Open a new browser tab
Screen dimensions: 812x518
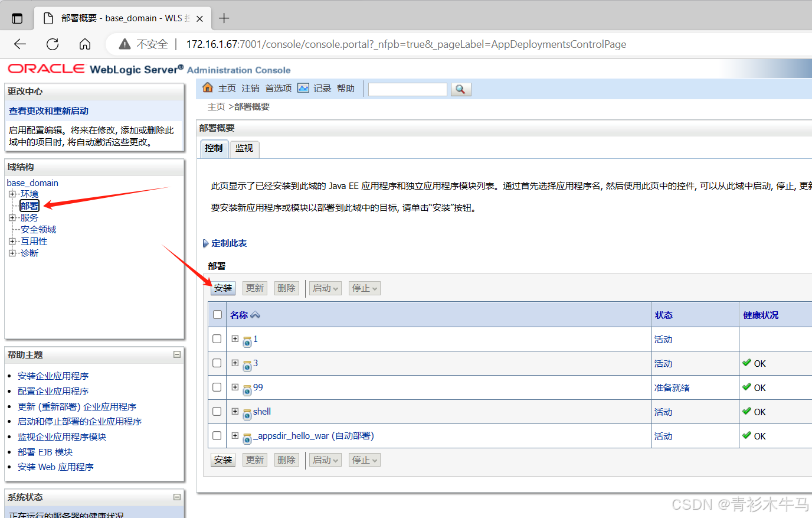[x=224, y=18]
